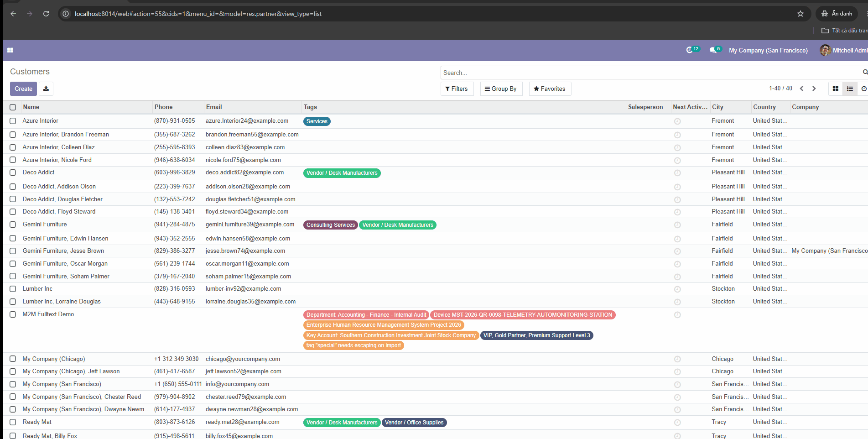The image size is (868, 439).
Task: Open My Company (San Francisco) company switcher
Action: click(x=768, y=50)
